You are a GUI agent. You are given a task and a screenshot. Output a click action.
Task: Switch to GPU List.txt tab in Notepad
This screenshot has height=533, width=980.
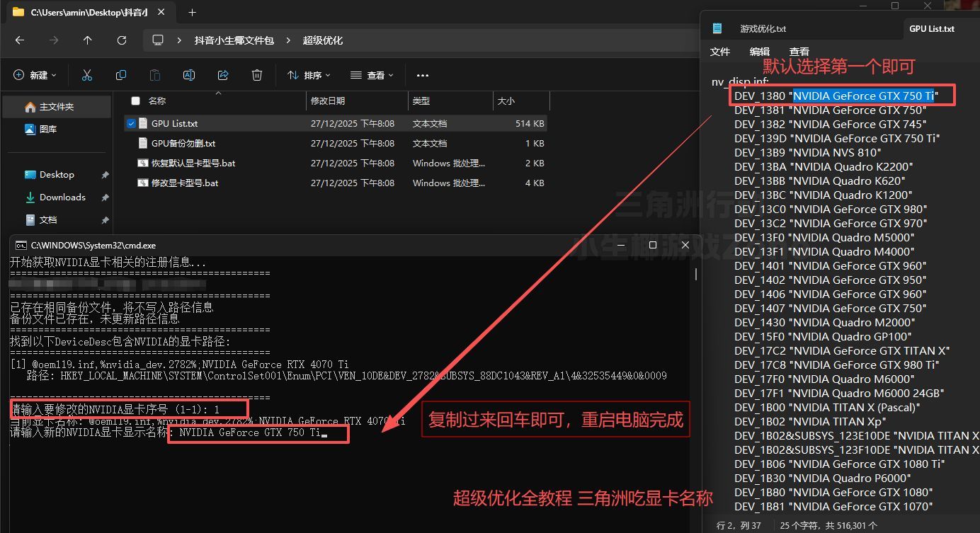932,28
